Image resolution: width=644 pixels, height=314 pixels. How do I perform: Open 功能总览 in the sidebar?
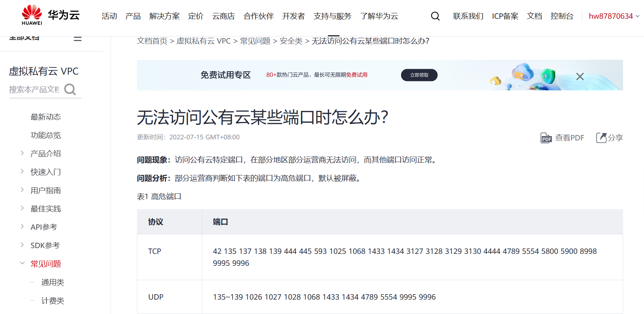(46, 135)
